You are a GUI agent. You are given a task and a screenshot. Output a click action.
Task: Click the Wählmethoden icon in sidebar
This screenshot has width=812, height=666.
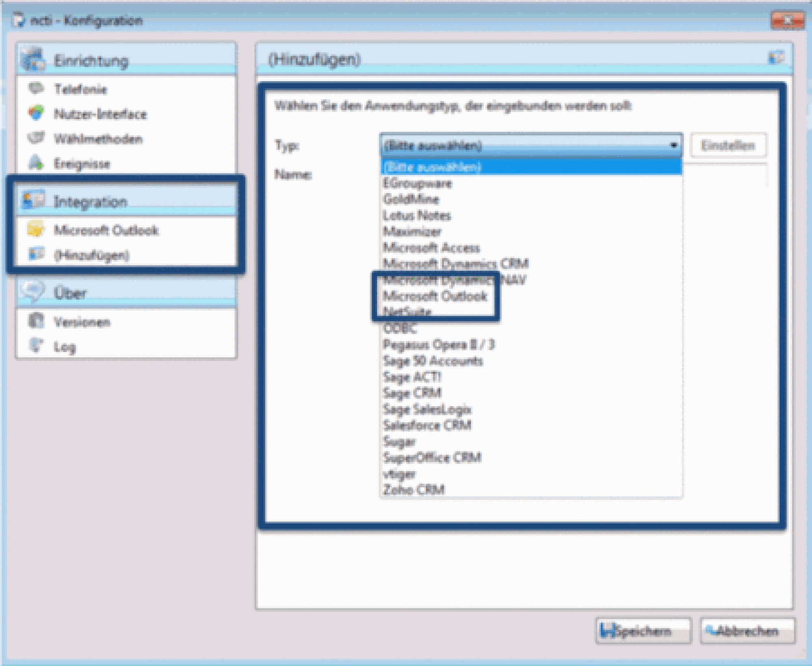tap(36, 138)
